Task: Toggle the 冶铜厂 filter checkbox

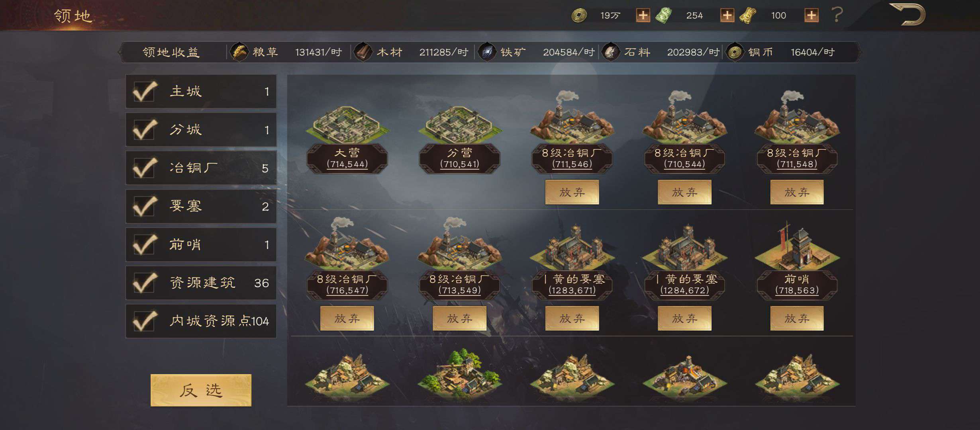Action: [x=144, y=168]
